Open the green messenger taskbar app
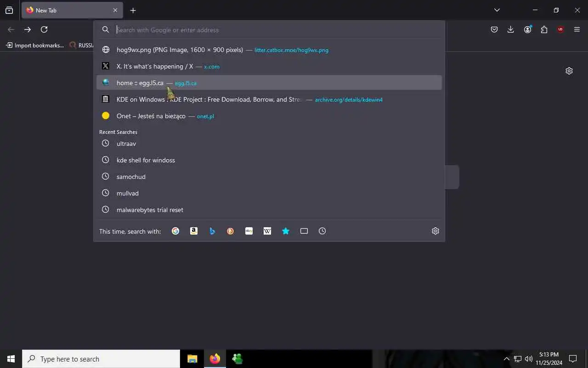The width and height of the screenshot is (588, 368). [237, 359]
